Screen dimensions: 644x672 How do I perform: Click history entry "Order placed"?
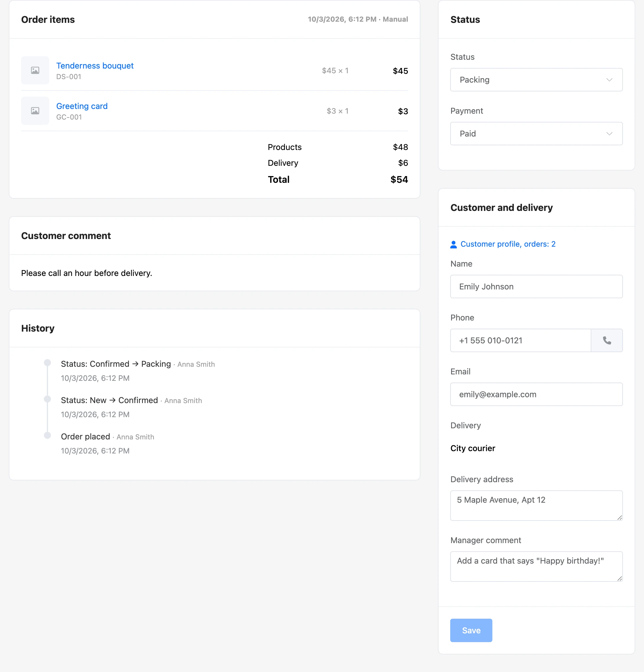85,436
